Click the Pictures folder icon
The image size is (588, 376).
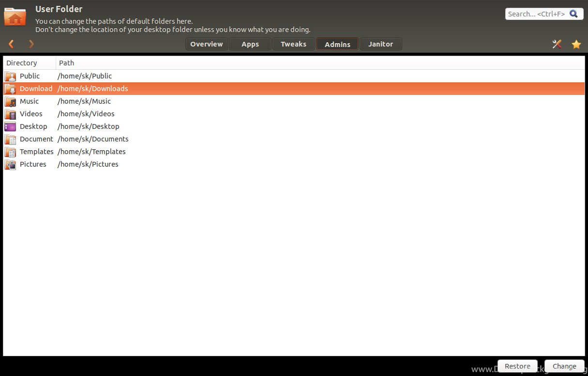click(x=10, y=164)
